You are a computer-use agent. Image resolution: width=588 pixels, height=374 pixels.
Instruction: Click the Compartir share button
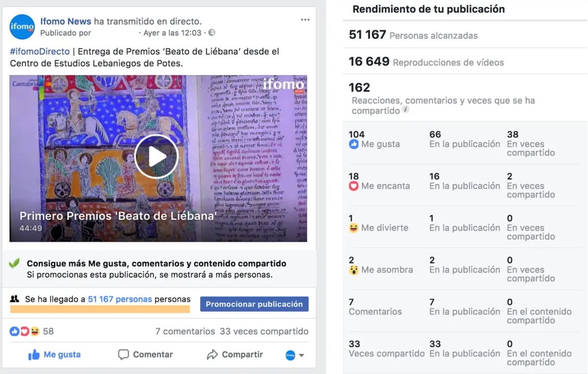point(235,354)
